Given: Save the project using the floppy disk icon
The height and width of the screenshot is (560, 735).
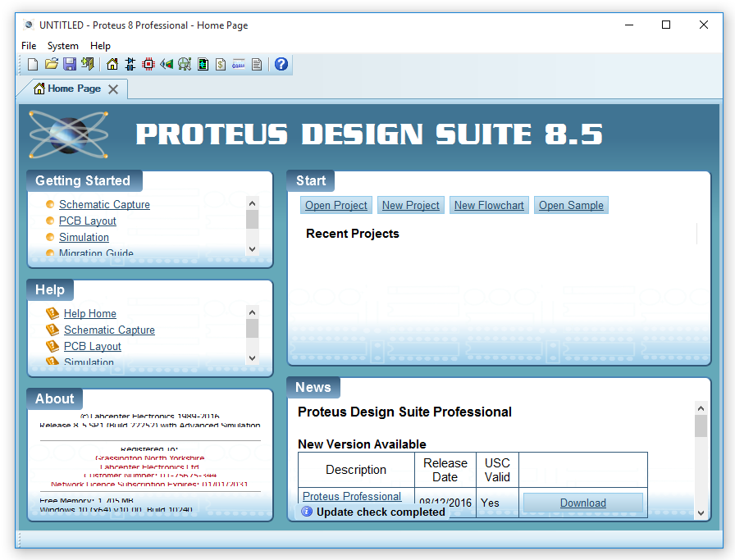Looking at the screenshot, I should 70,64.
